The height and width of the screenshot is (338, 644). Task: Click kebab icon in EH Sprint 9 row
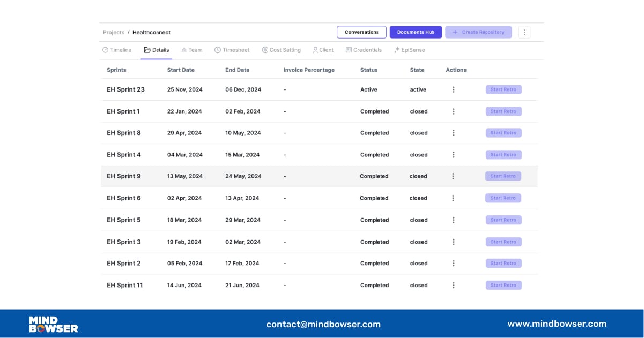[453, 176]
